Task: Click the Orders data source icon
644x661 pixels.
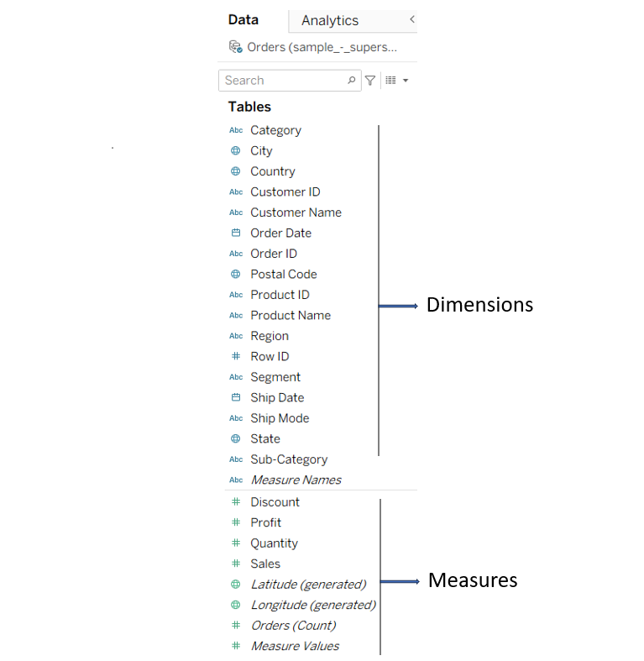Action: [x=235, y=47]
